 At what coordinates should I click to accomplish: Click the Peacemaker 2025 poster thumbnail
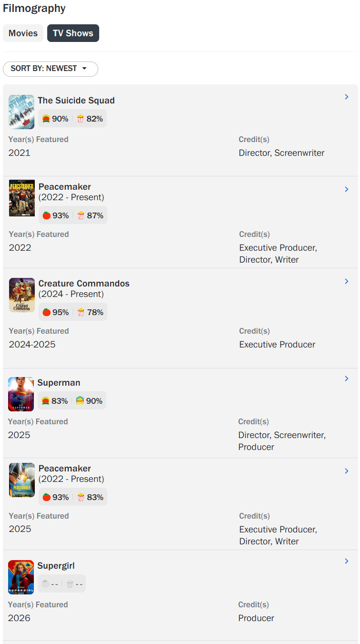click(x=22, y=480)
